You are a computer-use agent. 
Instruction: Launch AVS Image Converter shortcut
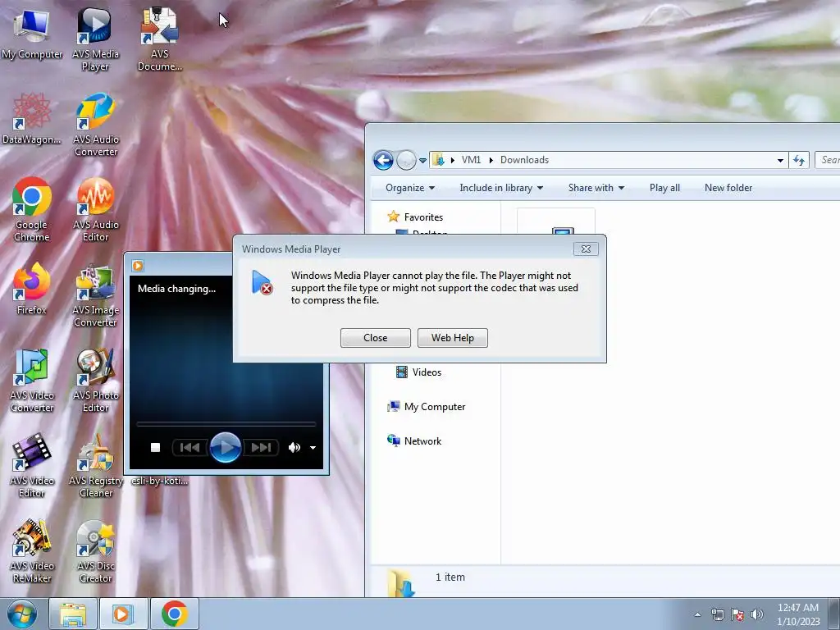[95, 295]
